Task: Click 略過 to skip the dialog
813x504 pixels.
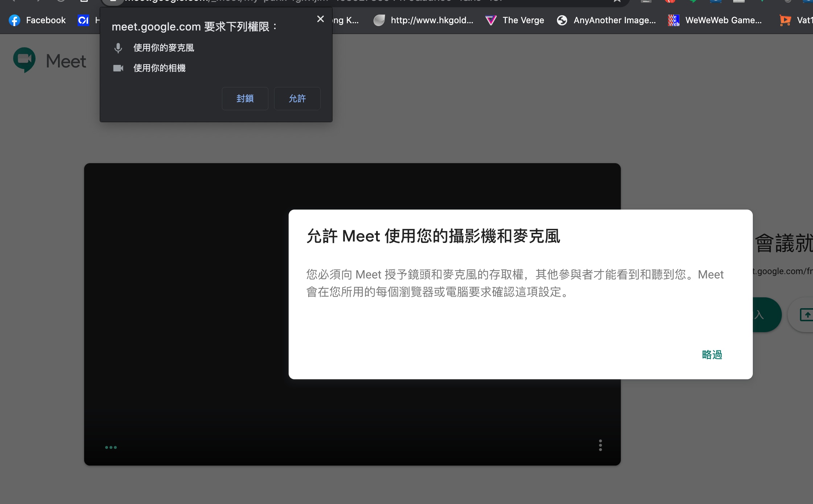Action: tap(712, 355)
